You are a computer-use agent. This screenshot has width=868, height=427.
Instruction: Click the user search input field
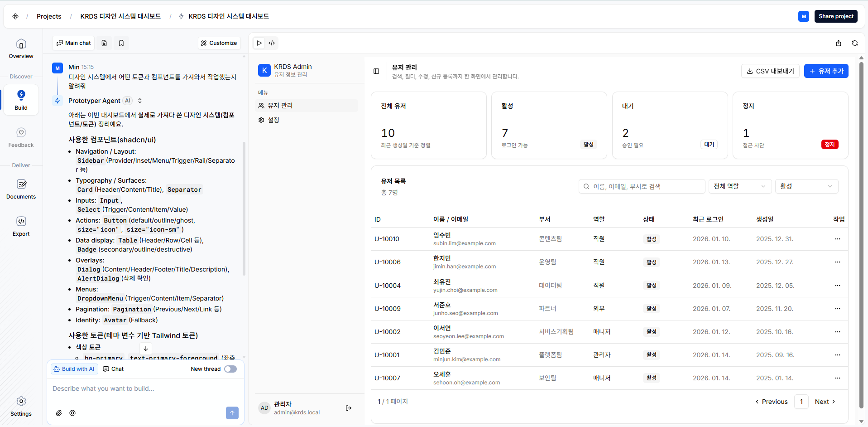pyautogui.click(x=642, y=186)
